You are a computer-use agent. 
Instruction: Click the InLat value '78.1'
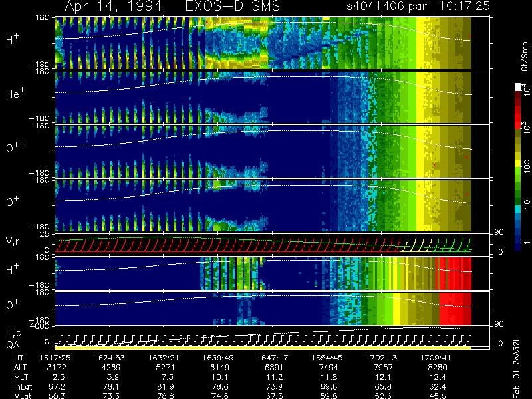111,387
